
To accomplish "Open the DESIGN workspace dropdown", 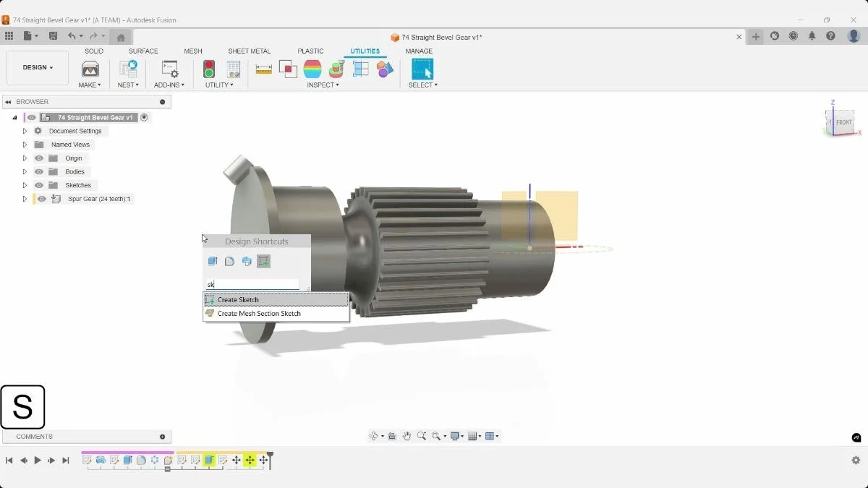I will pyautogui.click(x=38, y=67).
